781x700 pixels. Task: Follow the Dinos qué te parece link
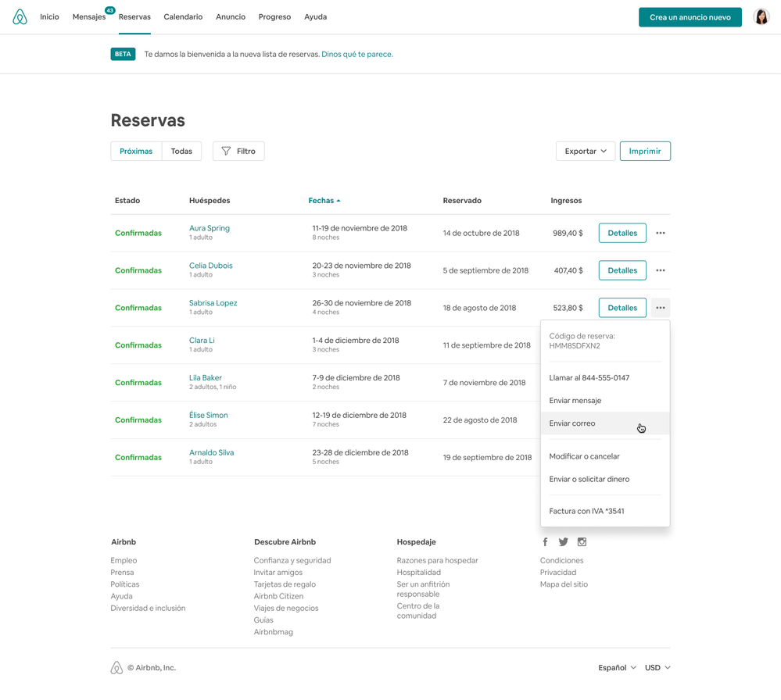(x=357, y=55)
